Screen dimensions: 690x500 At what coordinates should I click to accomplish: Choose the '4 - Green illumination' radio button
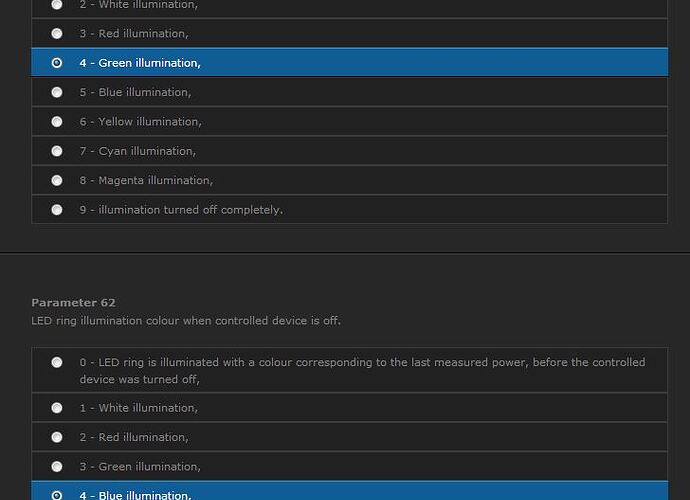point(57,63)
